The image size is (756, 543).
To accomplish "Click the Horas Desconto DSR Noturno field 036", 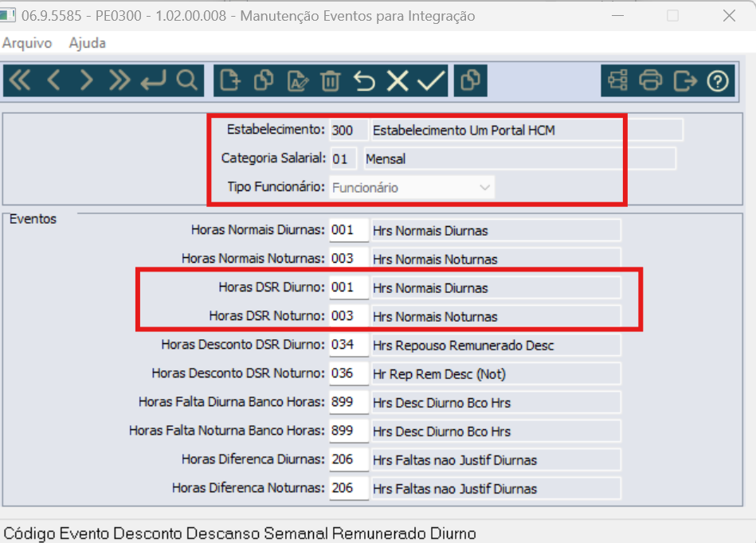I will (x=349, y=373).
